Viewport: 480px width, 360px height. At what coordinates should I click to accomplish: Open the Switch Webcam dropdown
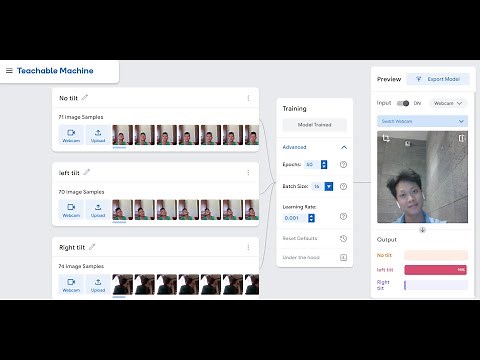pos(422,121)
